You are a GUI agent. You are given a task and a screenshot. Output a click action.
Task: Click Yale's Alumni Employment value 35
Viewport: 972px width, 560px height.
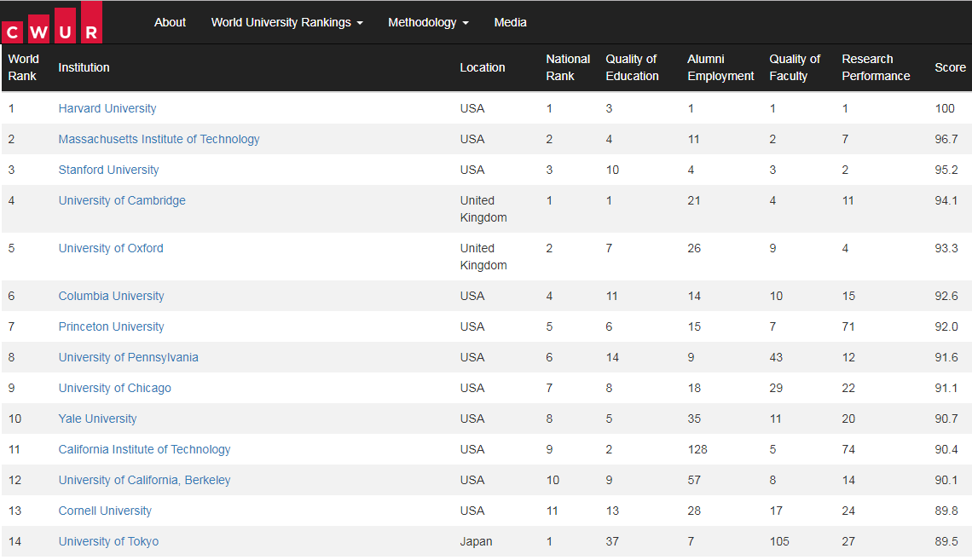pyautogui.click(x=694, y=419)
